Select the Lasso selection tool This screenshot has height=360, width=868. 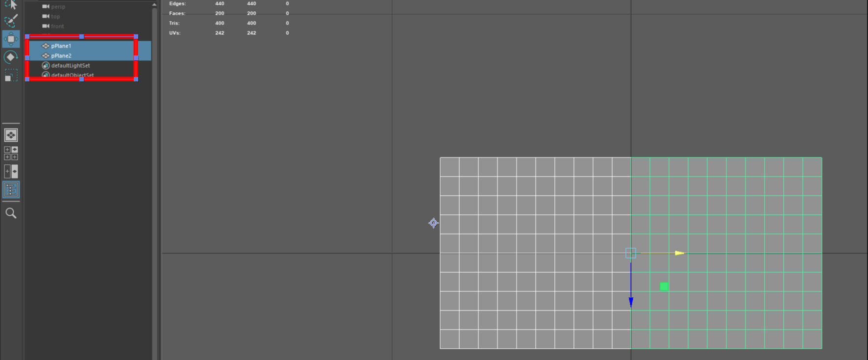point(11,5)
